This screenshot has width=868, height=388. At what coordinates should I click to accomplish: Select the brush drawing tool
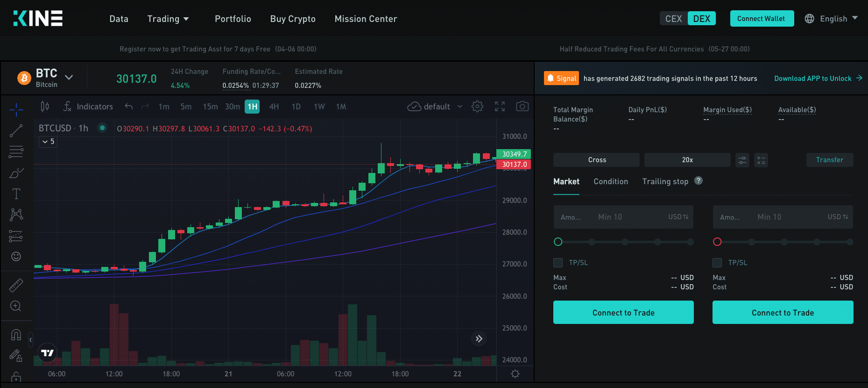pos(16,173)
